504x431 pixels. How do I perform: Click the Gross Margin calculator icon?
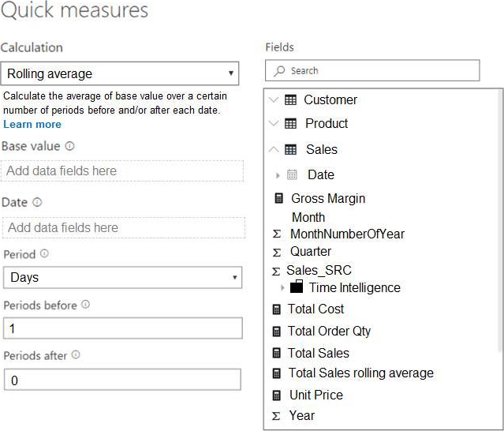coord(278,199)
